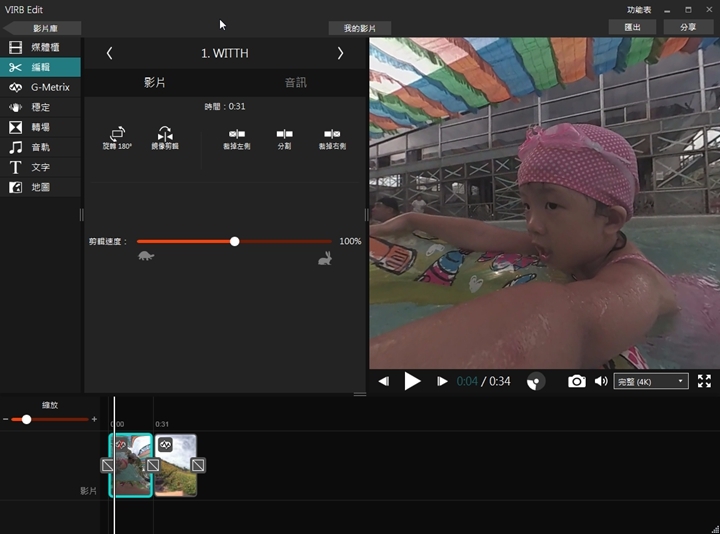The width and height of the screenshot is (720, 534).
Task: Click the panel resize grip above the timeline
Action: [360, 394]
